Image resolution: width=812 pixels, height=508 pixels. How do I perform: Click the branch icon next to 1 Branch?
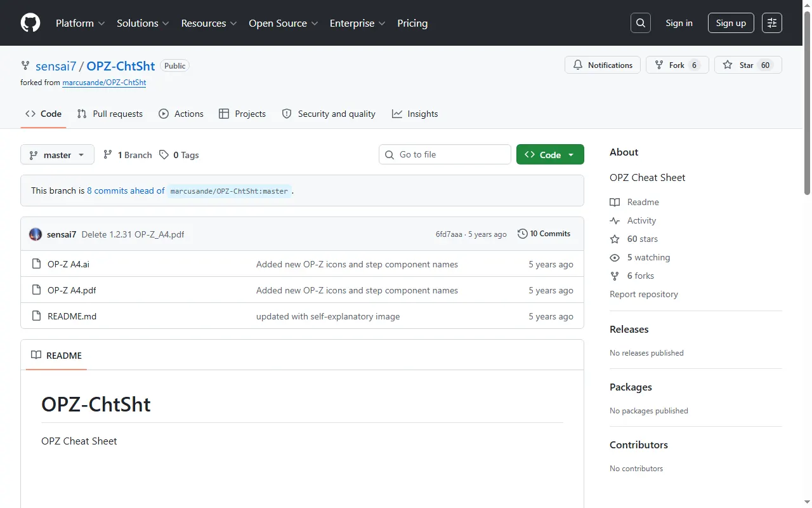coord(108,155)
